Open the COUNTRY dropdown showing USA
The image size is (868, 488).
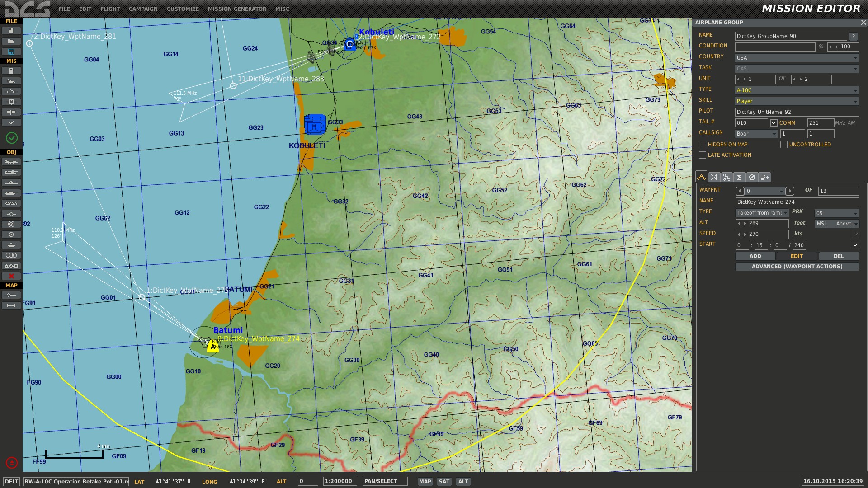[797, 58]
